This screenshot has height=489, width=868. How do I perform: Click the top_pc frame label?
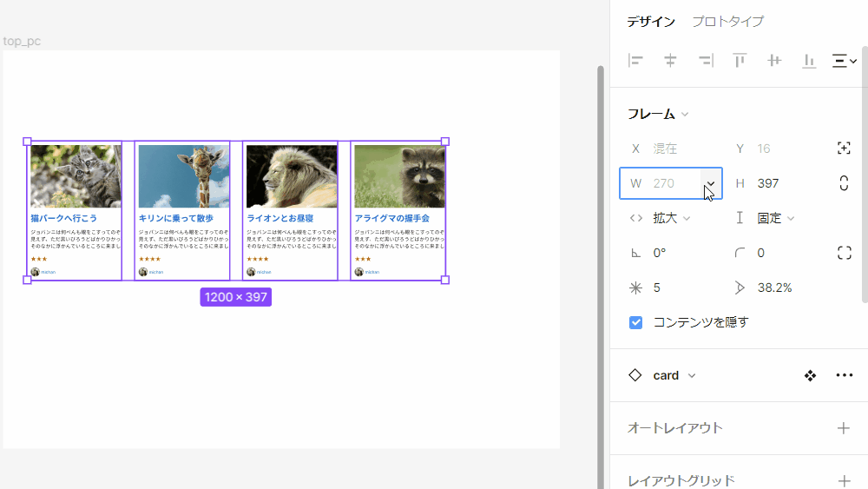click(22, 41)
